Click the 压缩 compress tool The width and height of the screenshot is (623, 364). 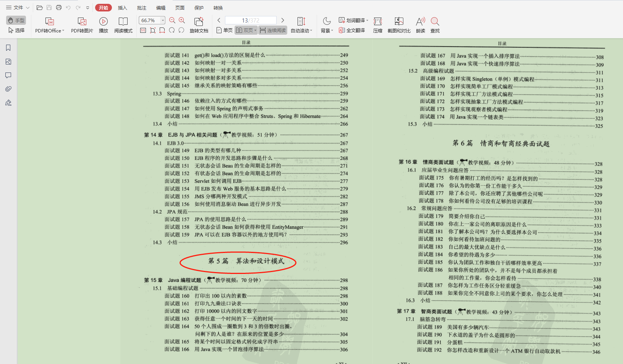pos(378,26)
